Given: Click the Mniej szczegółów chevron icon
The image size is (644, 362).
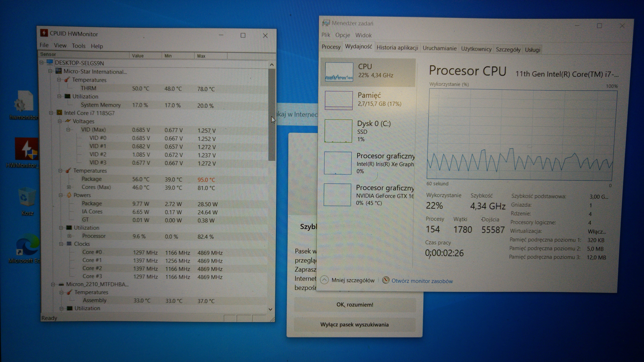Looking at the screenshot, I should tap(324, 280).
